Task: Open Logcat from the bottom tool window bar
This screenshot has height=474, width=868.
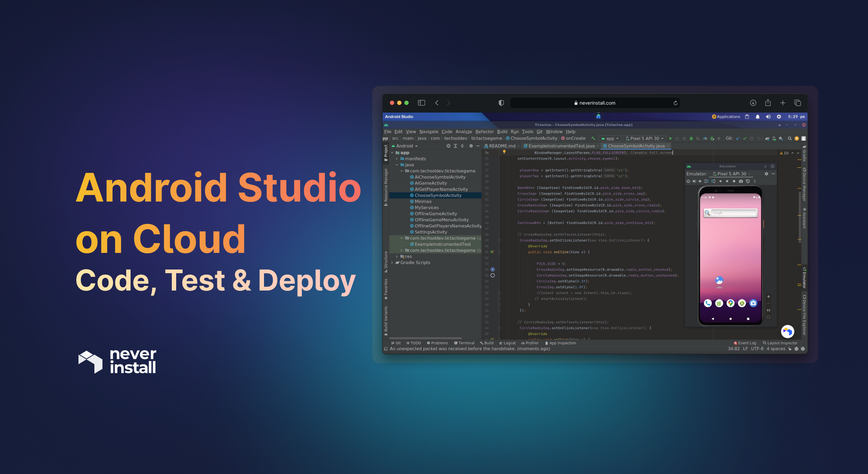Action: [509, 343]
